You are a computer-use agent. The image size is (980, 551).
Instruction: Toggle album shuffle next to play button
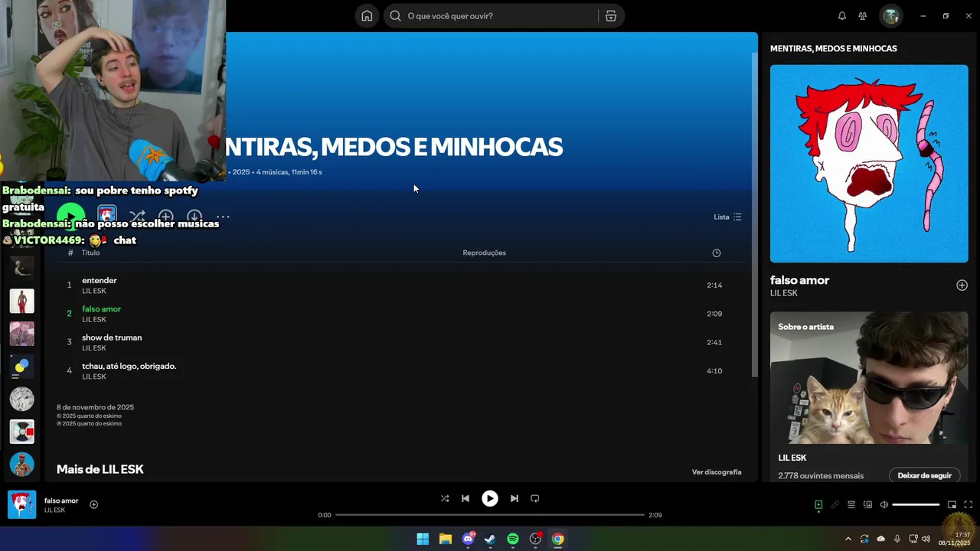coord(137,217)
